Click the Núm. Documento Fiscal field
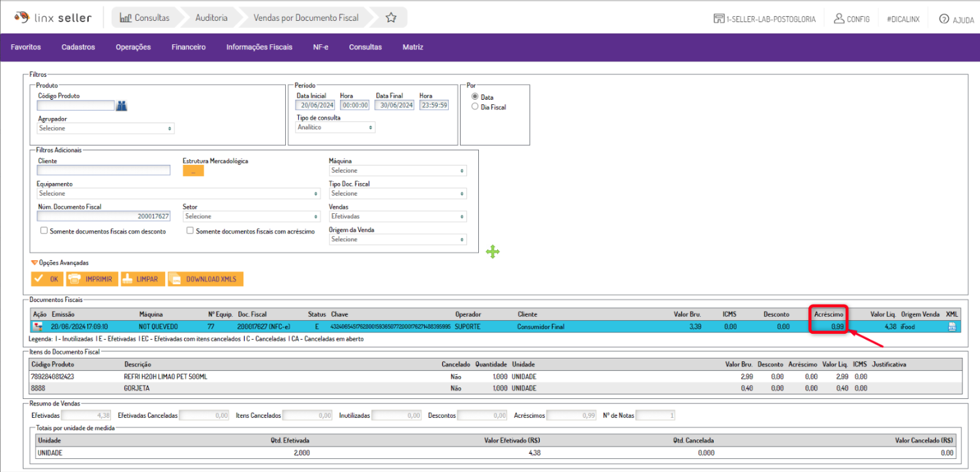 pos(104,216)
